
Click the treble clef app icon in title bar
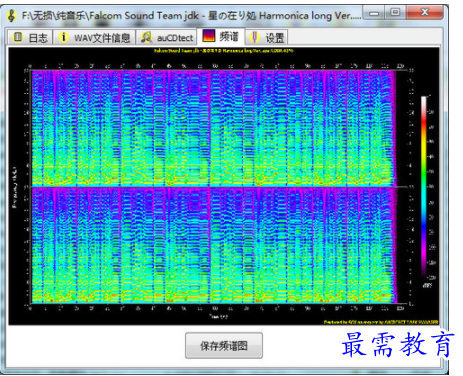(x=12, y=16)
